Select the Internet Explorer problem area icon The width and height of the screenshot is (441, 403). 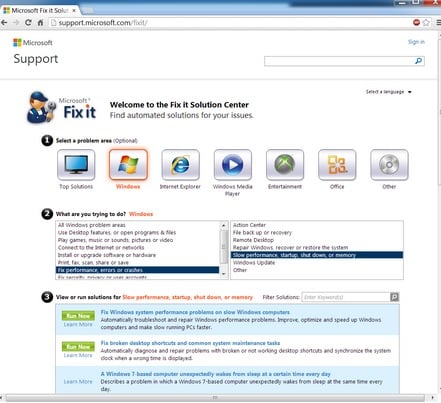(x=180, y=165)
